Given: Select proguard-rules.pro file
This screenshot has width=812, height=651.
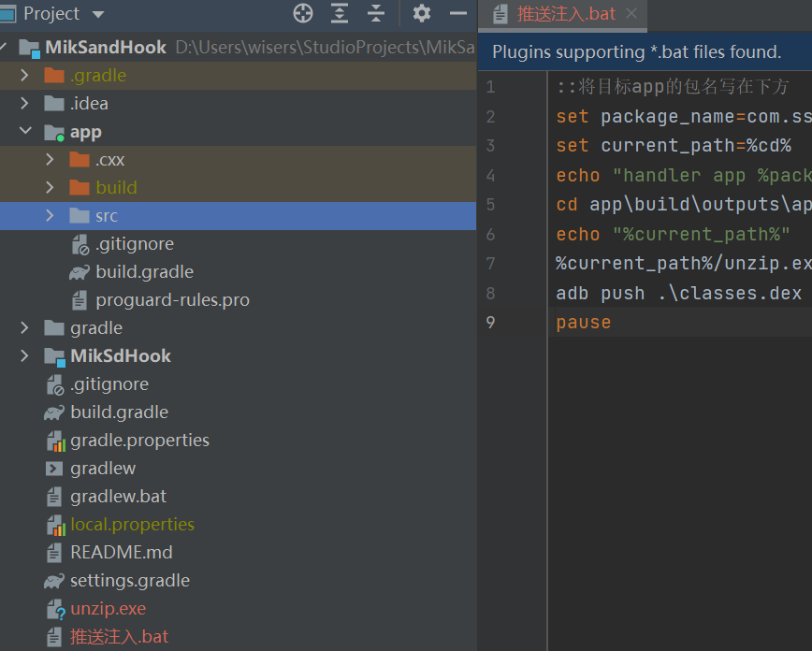Looking at the screenshot, I should 172,300.
